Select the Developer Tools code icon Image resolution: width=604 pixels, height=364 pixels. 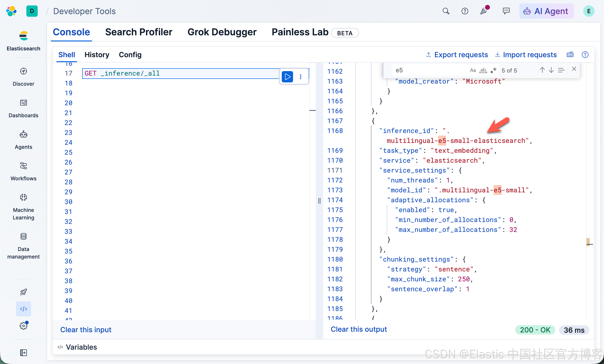tap(23, 309)
